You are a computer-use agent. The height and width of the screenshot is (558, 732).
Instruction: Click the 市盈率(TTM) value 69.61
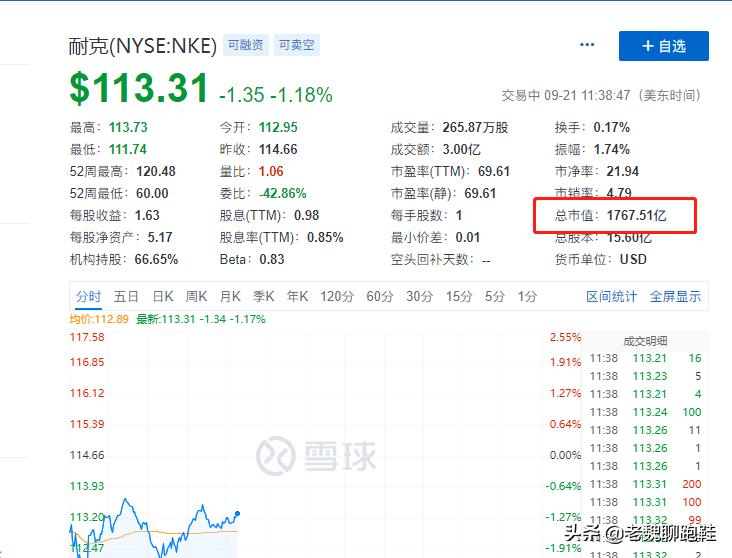point(493,171)
